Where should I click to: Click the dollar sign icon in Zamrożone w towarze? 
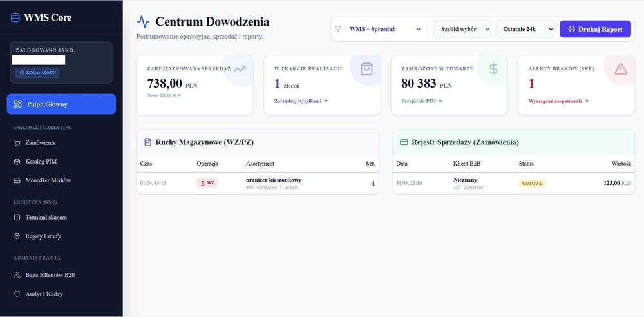[x=493, y=69]
